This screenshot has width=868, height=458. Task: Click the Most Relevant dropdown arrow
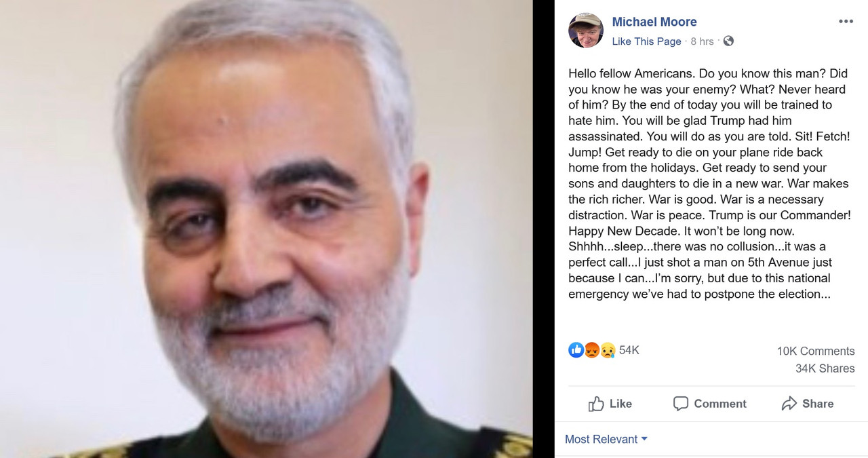coord(644,439)
